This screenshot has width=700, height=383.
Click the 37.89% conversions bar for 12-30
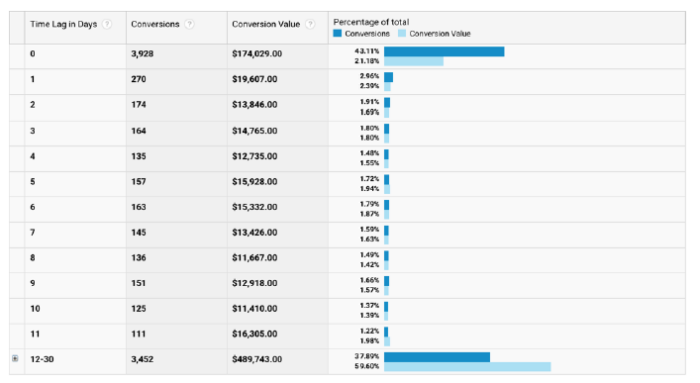(437, 357)
